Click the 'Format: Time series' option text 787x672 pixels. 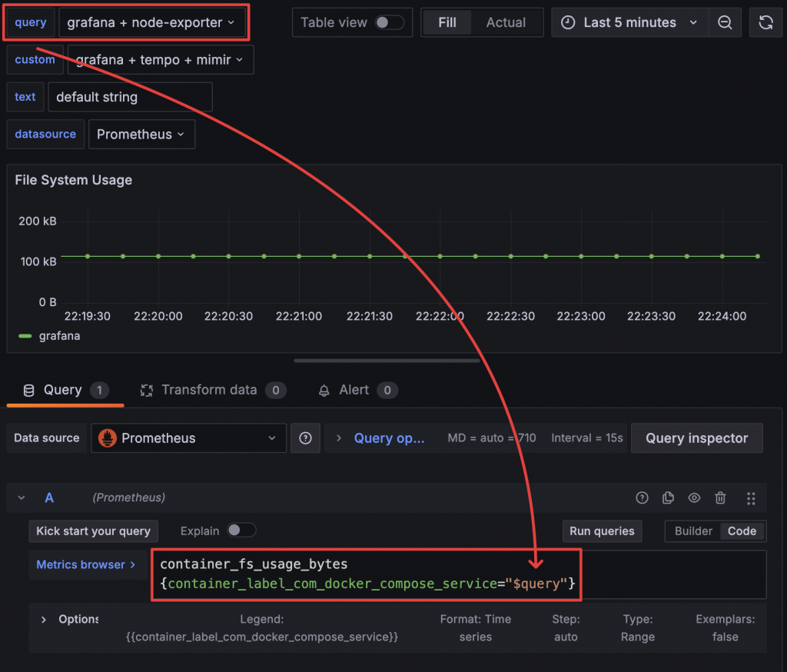[x=475, y=628]
